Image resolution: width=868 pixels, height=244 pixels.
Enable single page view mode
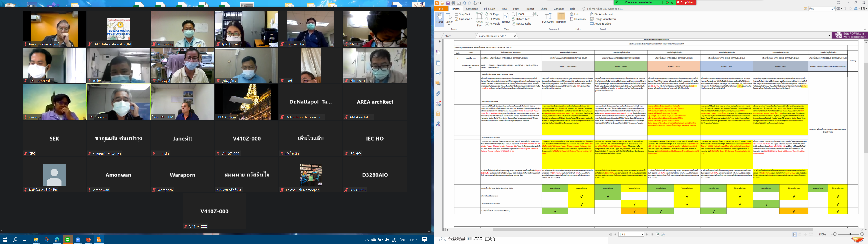[795, 235]
